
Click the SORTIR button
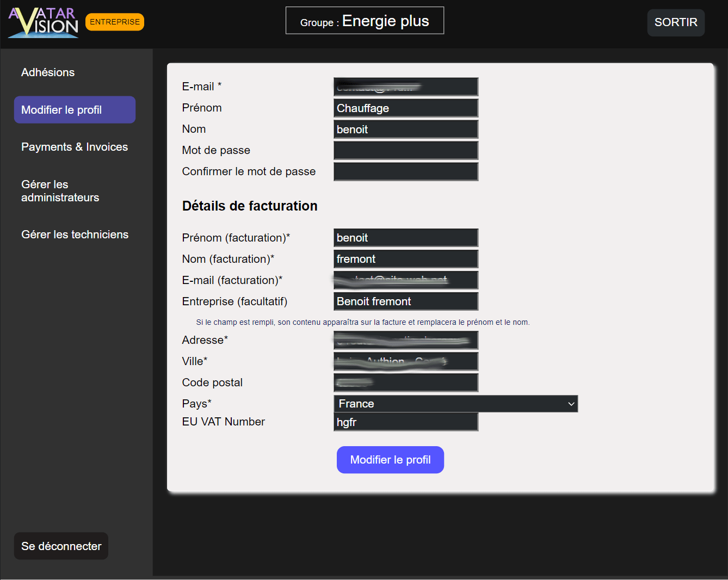pos(676,22)
